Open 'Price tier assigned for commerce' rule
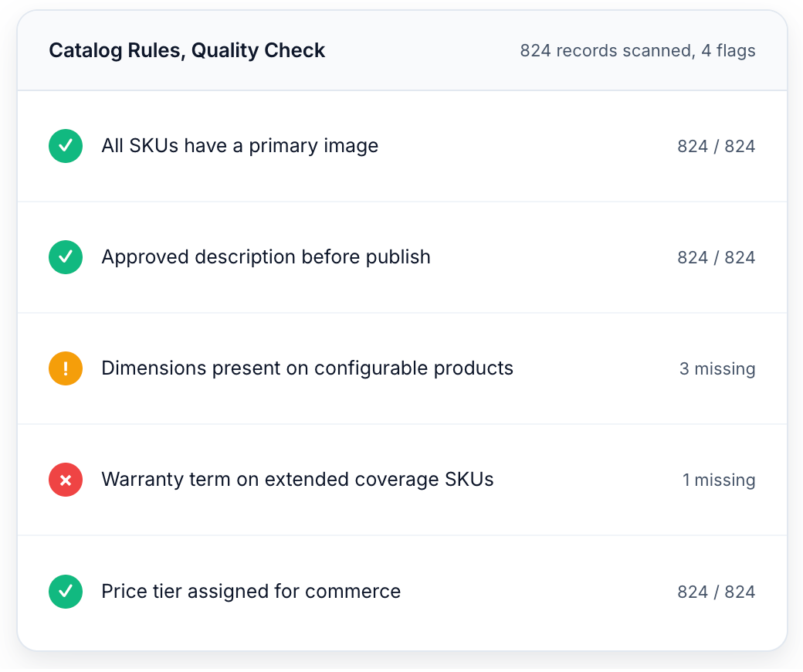Screen dimensions: 803x672 251,592
